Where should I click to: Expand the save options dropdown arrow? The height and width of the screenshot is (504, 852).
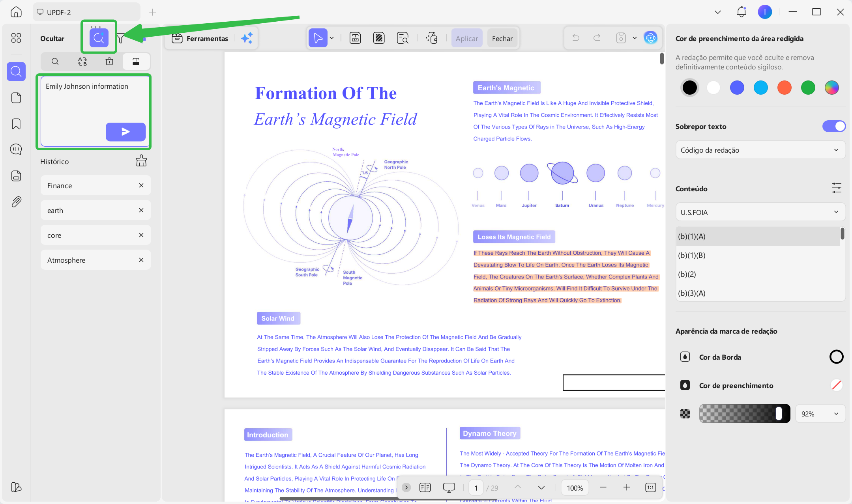click(x=635, y=38)
